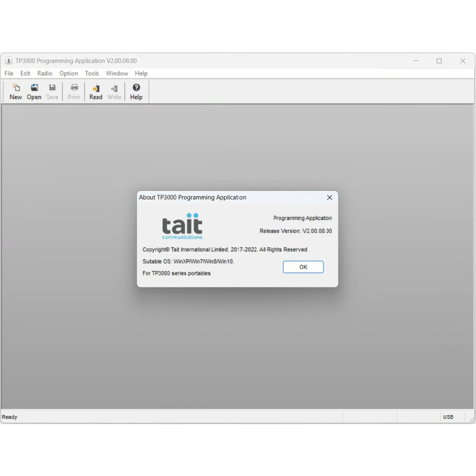Open the Edit menu
The width and height of the screenshot is (476, 476).
point(25,73)
